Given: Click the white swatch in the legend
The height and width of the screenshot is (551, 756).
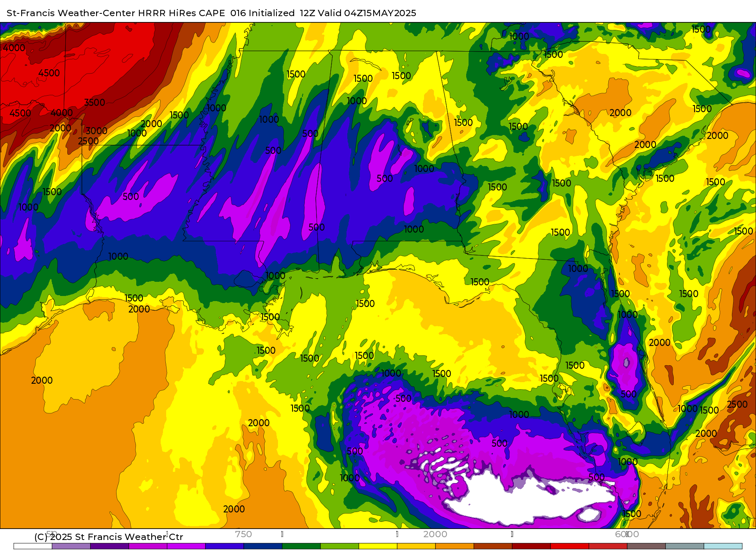Looking at the screenshot, I should point(33,546).
